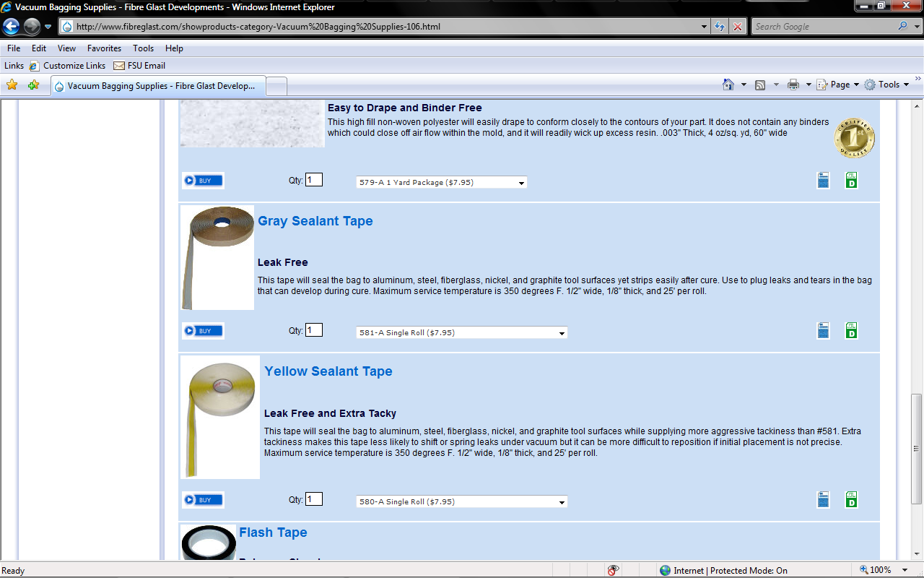Click the vertical scrollbar down arrow

(x=917, y=553)
